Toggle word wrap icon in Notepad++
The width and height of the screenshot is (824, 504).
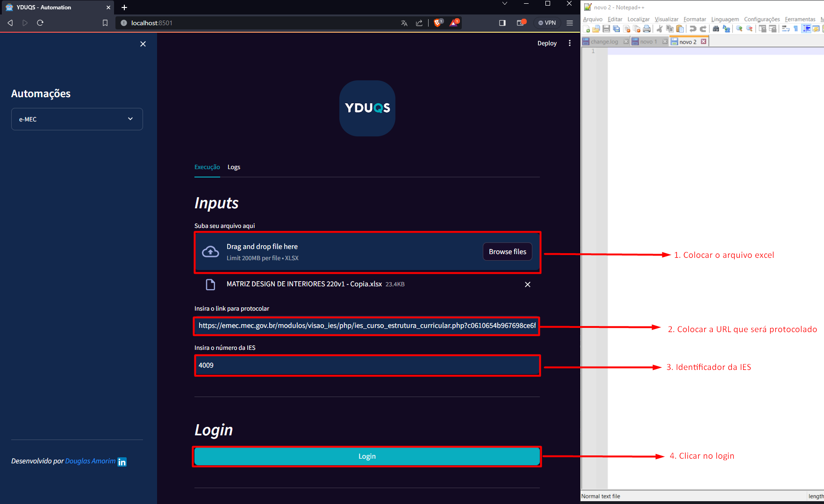point(786,29)
